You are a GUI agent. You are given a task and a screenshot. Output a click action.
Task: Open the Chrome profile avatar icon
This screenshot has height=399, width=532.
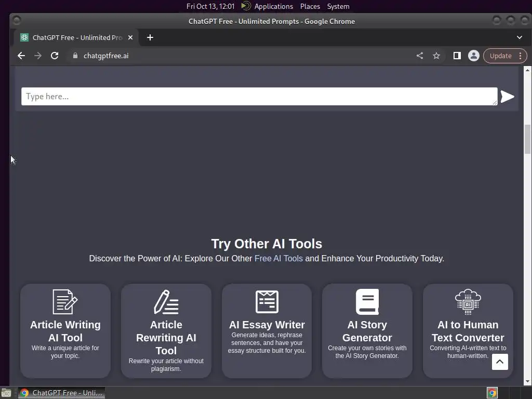coord(474,56)
